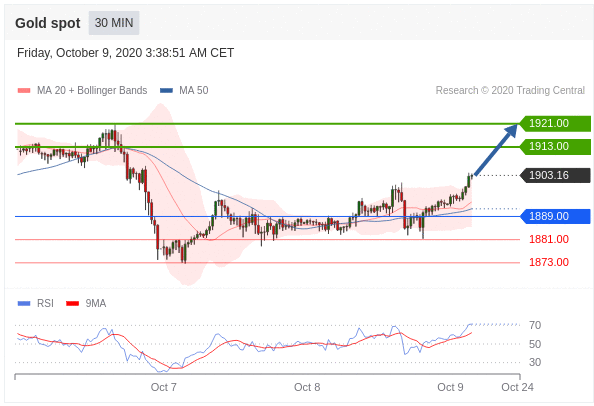The height and width of the screenshot is (406, 594).
Task: Toggle the RSI legend entry
Action: pos(36,303)
